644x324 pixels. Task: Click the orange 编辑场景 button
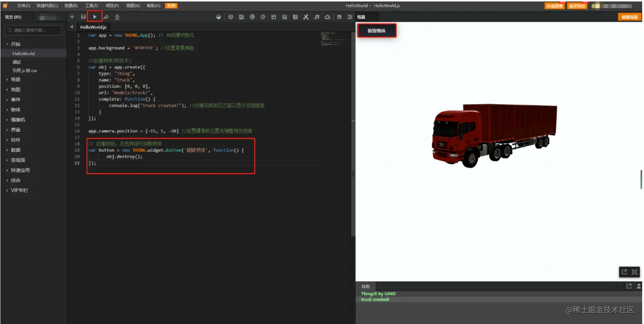point(630,17)
